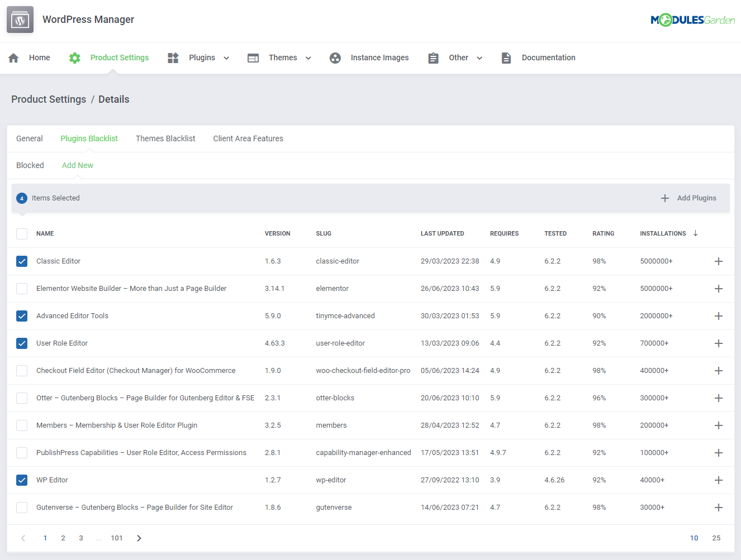Screen dimensions: 741x560
Task: Click the Product Settings gear icon
Action: click(75, 58)
